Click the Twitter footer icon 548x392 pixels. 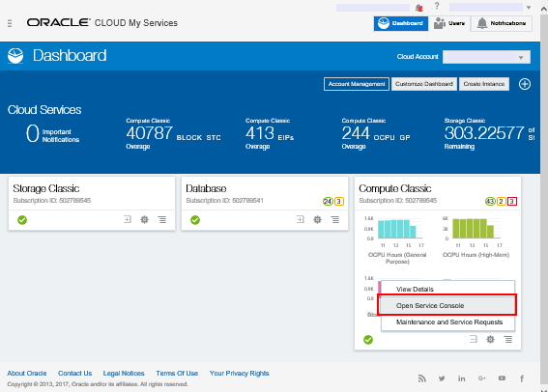pos(442,378)
